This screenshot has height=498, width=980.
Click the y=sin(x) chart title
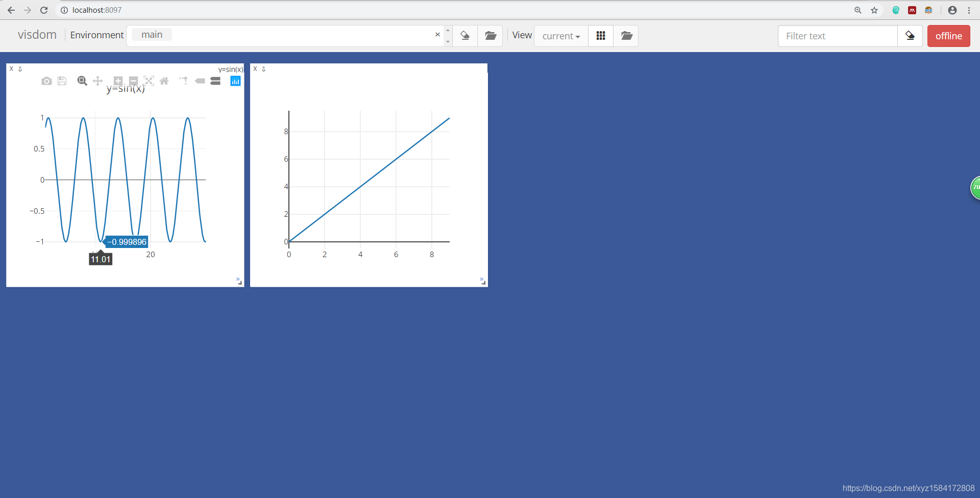tap(126, 89)
